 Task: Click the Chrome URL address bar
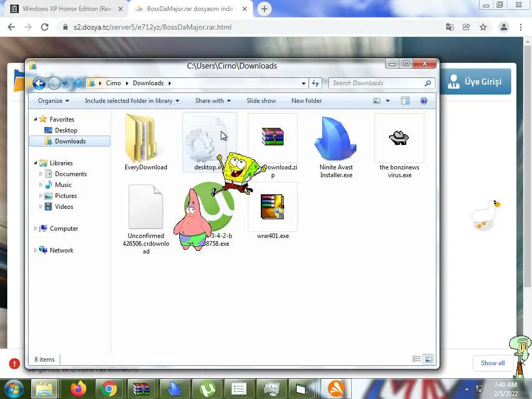click(251, 27)
